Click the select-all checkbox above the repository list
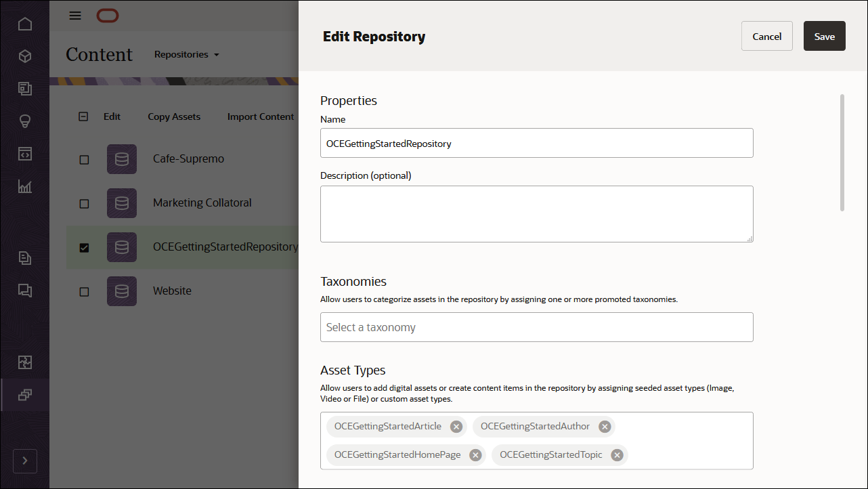The width and height of the screenshot is (868, 489). tap(83, 116)
